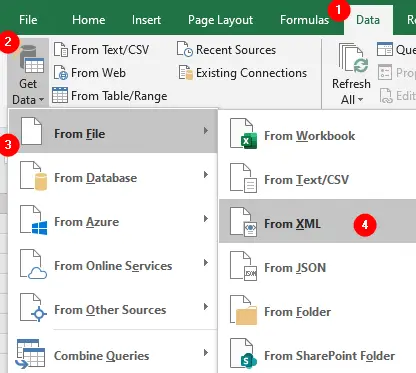The height and width of the screenshot is (373, 416).
Task: Switch to the Formulas tab
Action: (x=304, y=20)
